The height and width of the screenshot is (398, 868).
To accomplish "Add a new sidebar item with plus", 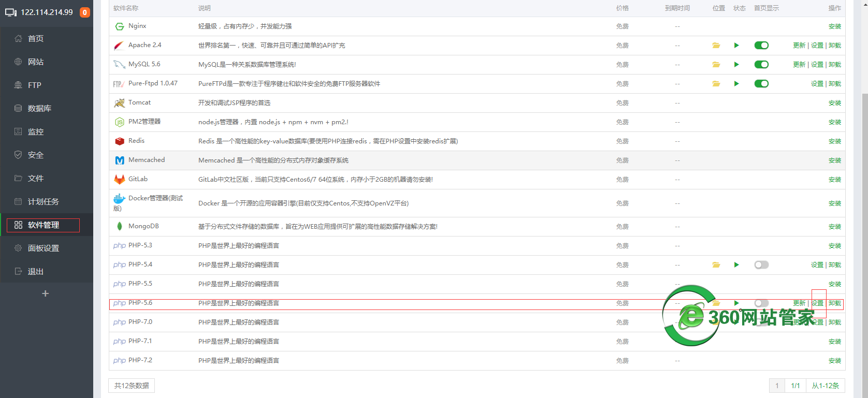I will point(46,293).
